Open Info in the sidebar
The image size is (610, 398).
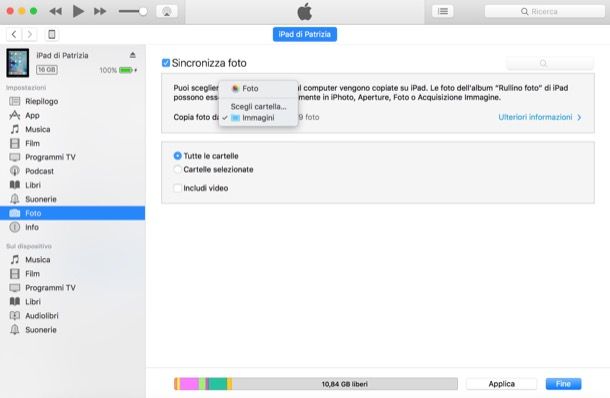[x=72, y=227]
